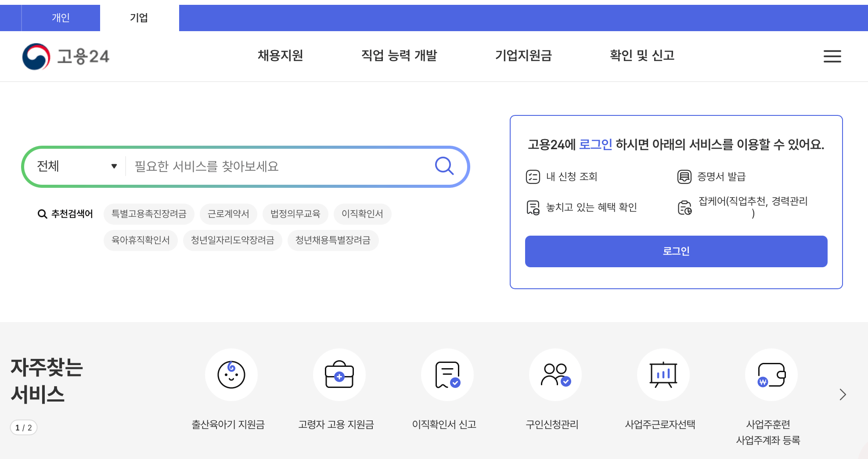Image resolution: width=868 pixels, height=459 pixels.
Task: Click the 이직확인서 신고 document icon
Action: click(x=447, y=374)
